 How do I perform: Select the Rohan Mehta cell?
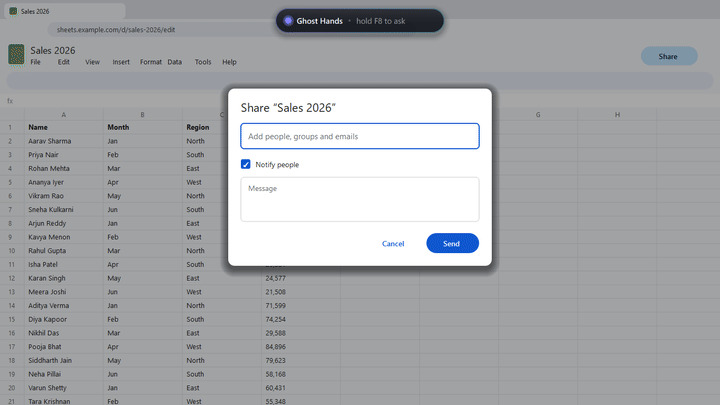coord(64,169)
